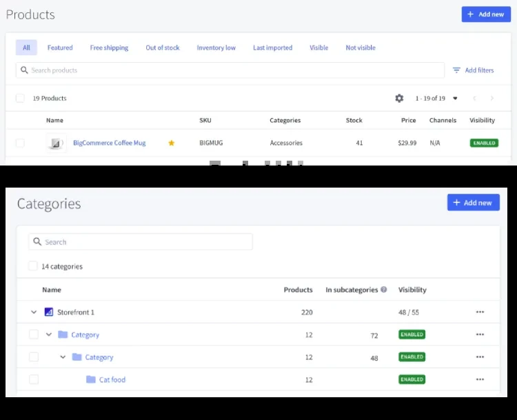Select all 19 Products checkbox
The height and width of the screenshot is (420, 517).
[20, 98]
